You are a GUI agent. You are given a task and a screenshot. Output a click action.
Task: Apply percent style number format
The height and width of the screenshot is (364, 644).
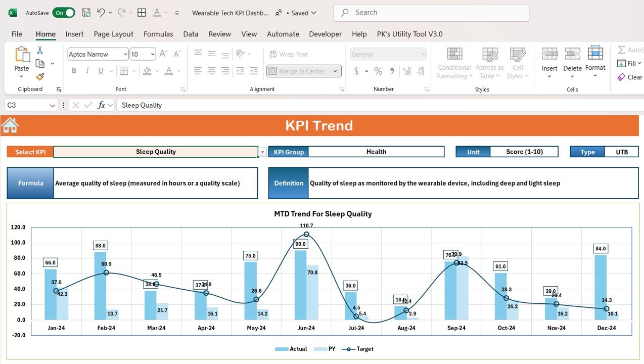point(378,71)
